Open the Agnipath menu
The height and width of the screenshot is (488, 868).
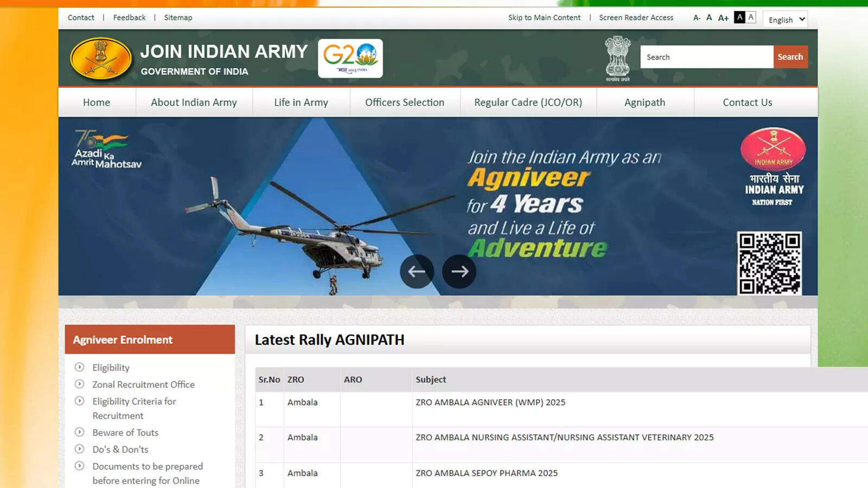[644, 102]
